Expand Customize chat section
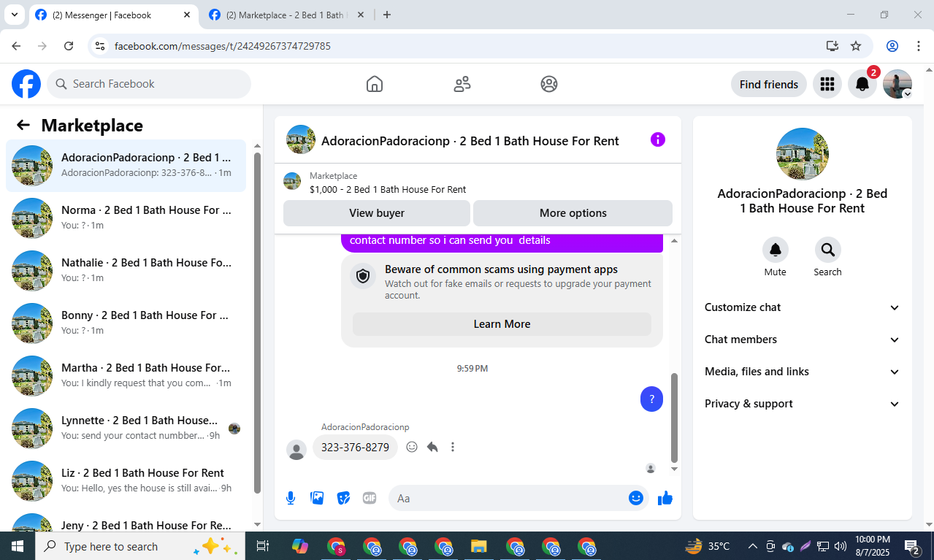 coord(802,307)
